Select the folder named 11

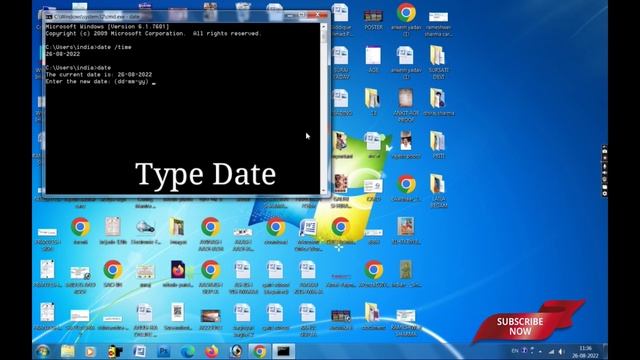[x=373, y=102]
